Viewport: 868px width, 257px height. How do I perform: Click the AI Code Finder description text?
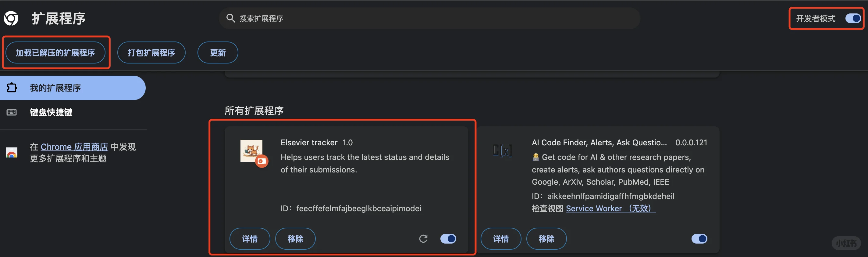tap(618, 170)
